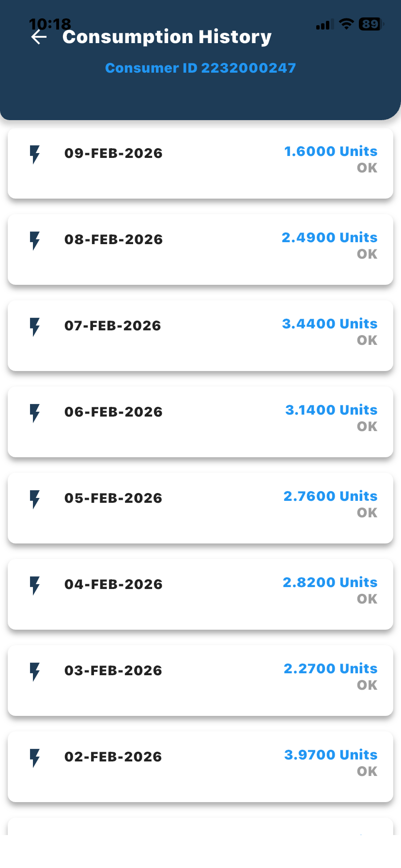Tap OK status under 2.8200 Units
The image size is (401, 868).
pyautogui.click(x=367, y=599)
